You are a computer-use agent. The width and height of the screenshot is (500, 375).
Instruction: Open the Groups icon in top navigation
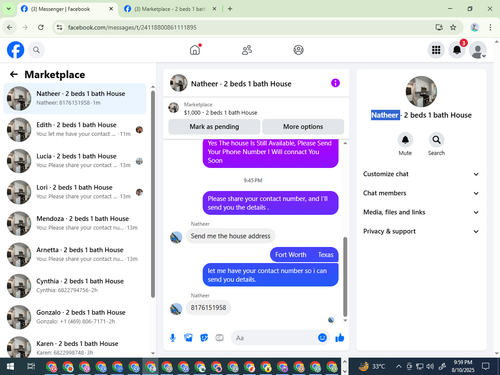click(x=298, y=50)
